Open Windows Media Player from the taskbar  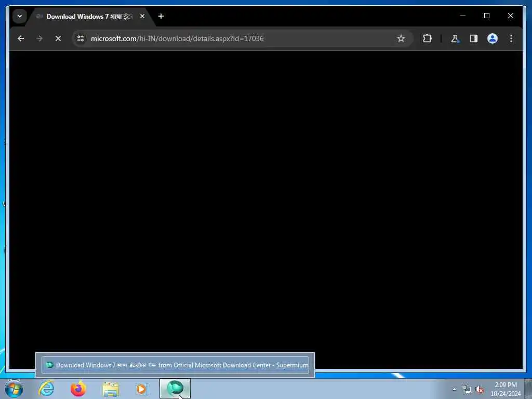142,389
